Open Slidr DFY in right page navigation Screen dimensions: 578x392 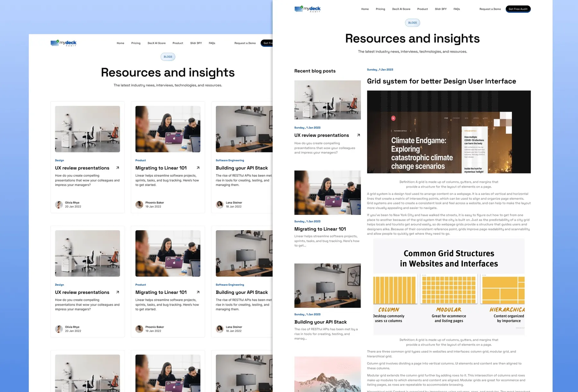(441, 9)
